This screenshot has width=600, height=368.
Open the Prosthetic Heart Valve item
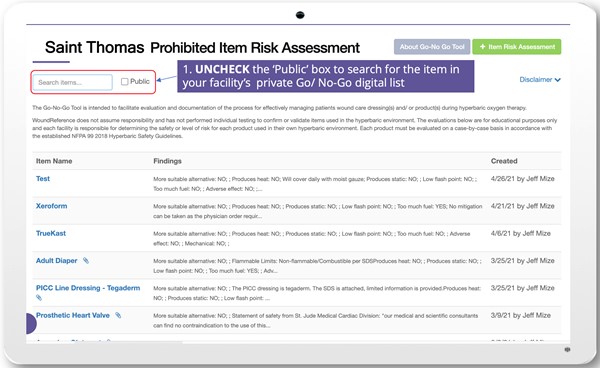tap(73, 315)
